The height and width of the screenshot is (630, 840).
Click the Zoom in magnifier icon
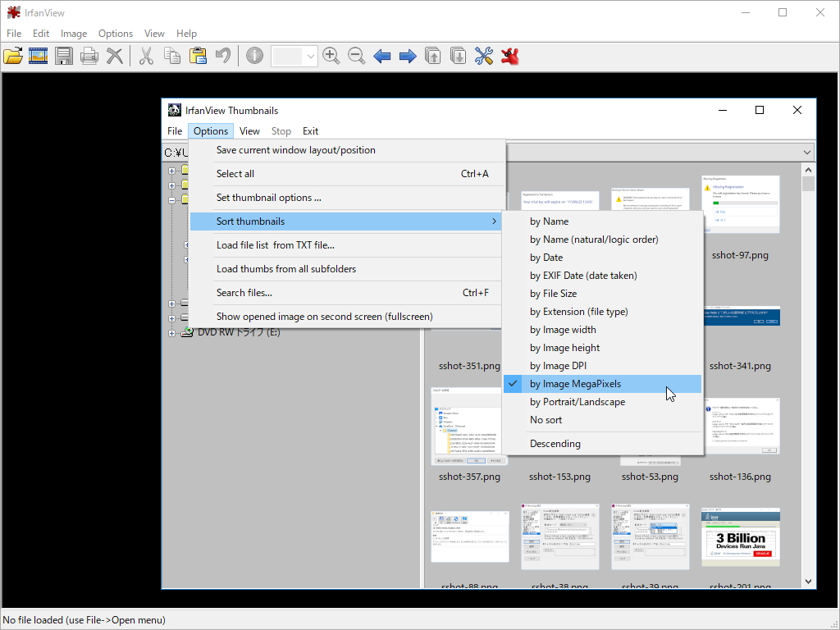331,56
